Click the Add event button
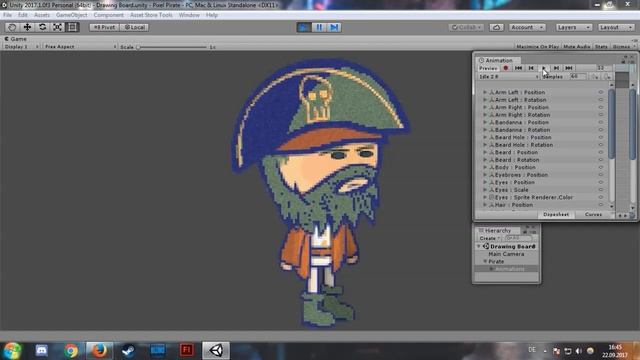Screen dimensions: 640x360 point(607,77)
